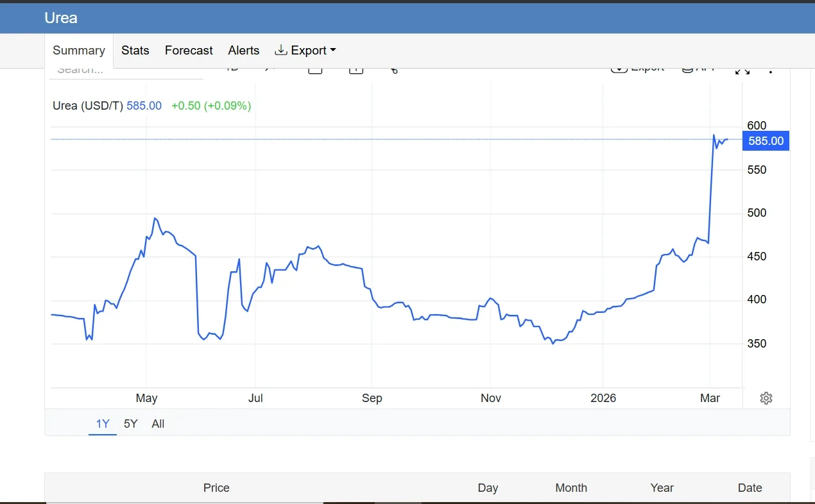The height and width of the screenshot is (504, 815).
Task: Click the chart toolbar Export download button
Action: [x=637, y=69]
